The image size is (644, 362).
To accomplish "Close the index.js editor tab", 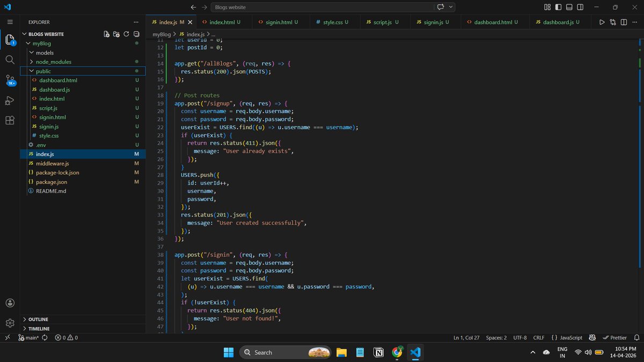I will [x=190, y=22].
